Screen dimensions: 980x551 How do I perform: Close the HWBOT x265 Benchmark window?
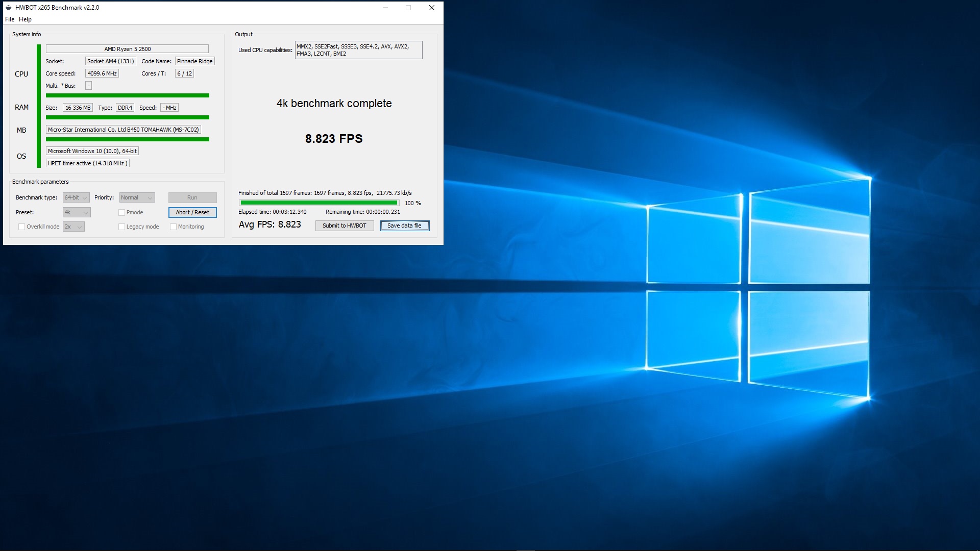pyautogui.click(x=432, y=8)
